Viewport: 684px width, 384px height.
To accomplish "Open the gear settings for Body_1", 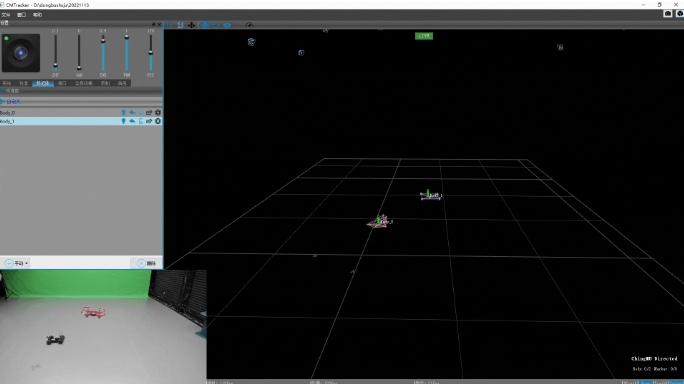I will click(158, 121).
